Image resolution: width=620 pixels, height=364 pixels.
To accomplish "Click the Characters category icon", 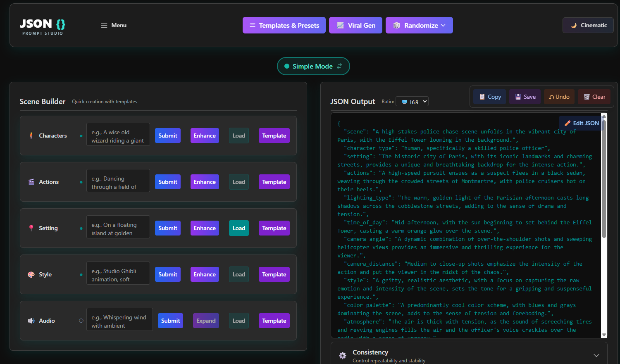I will (x=31, y=135).
